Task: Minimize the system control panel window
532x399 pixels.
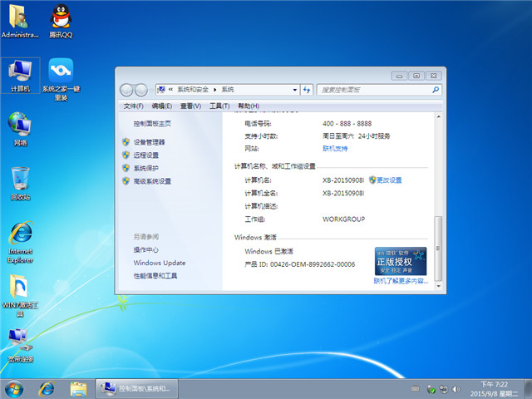Action: pos(399,76)
